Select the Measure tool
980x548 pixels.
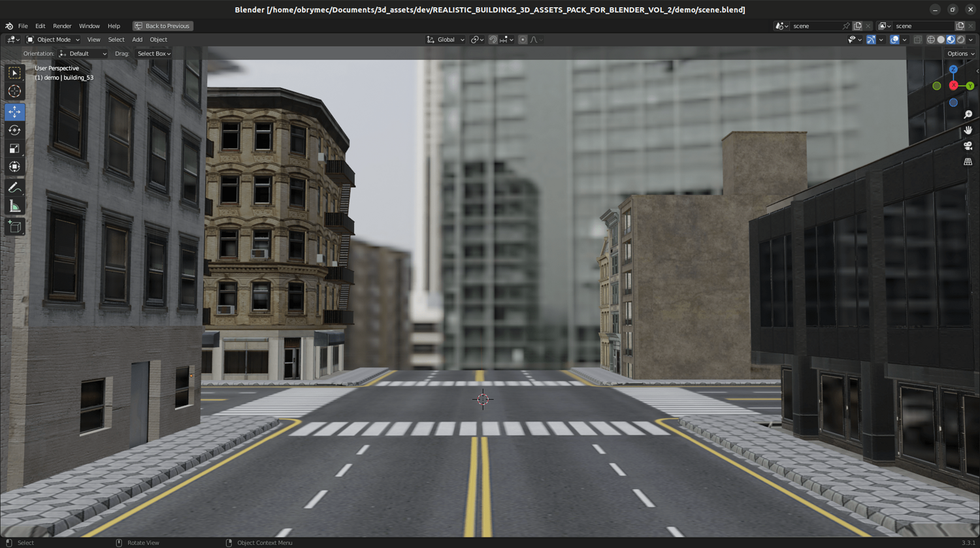coord(14,207)
